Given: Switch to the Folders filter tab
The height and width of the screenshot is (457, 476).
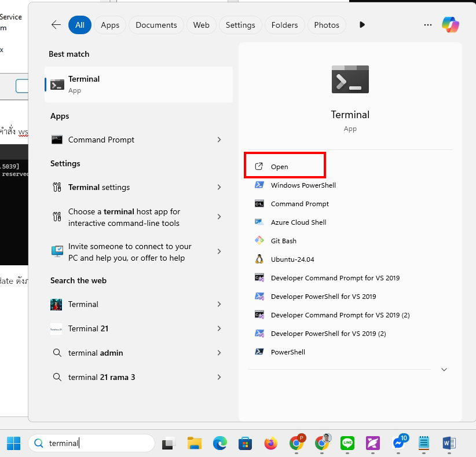Looking at the screenshot, I should [x=284, y=25].
